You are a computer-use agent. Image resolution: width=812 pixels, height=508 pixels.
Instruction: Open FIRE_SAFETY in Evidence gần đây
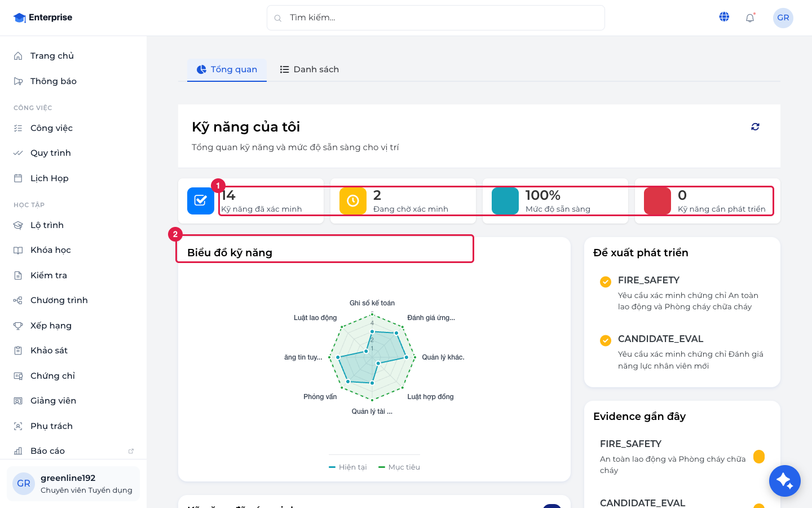coord(682,457)
